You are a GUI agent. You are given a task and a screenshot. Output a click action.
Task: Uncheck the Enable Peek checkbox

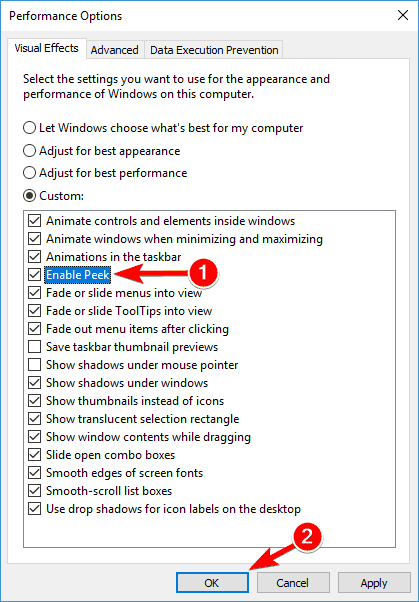point(35,275)
